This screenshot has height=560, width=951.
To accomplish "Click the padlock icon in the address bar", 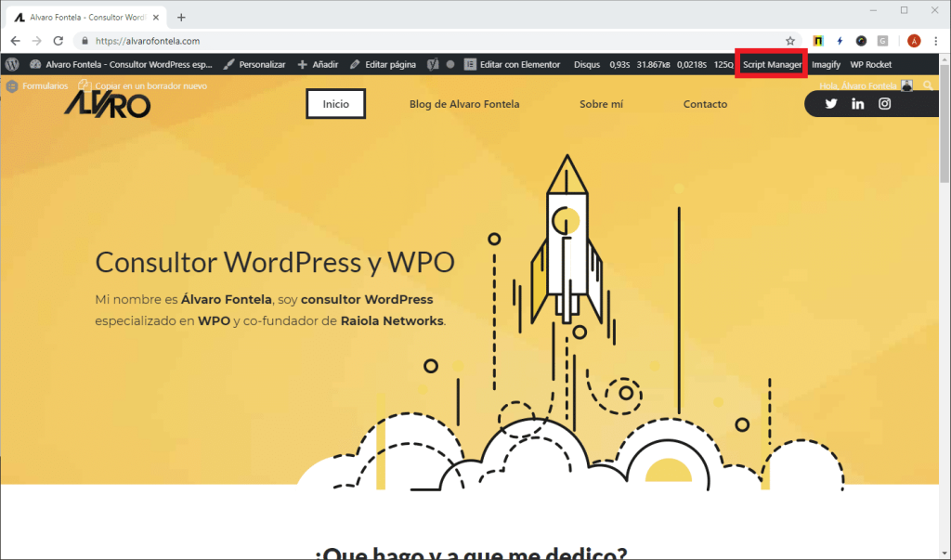I will [x=83, y=40].
